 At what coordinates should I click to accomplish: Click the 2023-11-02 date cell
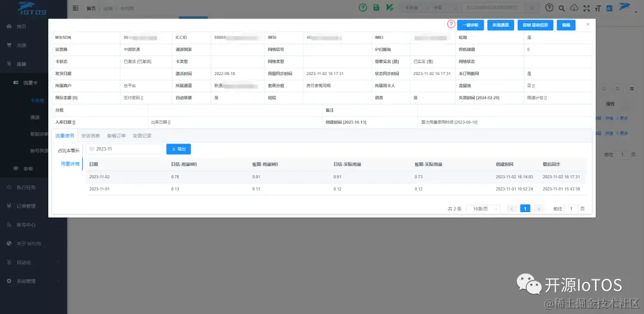pyautogui.click(x=100, y=177)
